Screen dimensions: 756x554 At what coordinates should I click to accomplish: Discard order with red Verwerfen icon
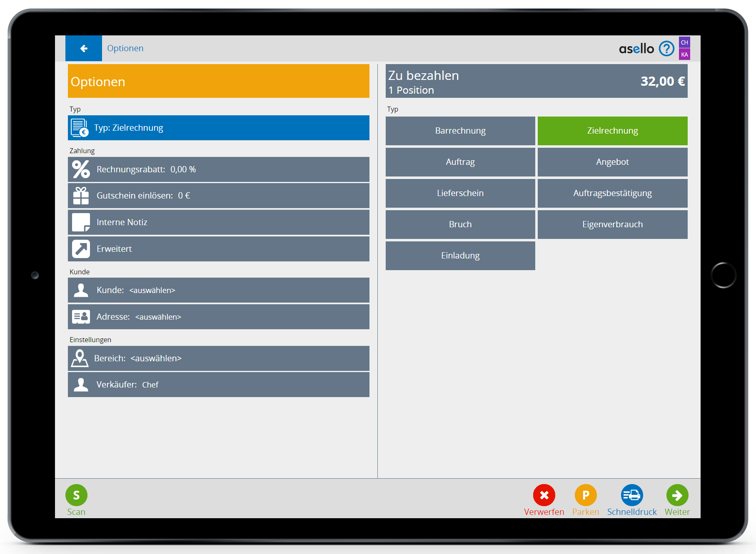[x=544, y=495]
